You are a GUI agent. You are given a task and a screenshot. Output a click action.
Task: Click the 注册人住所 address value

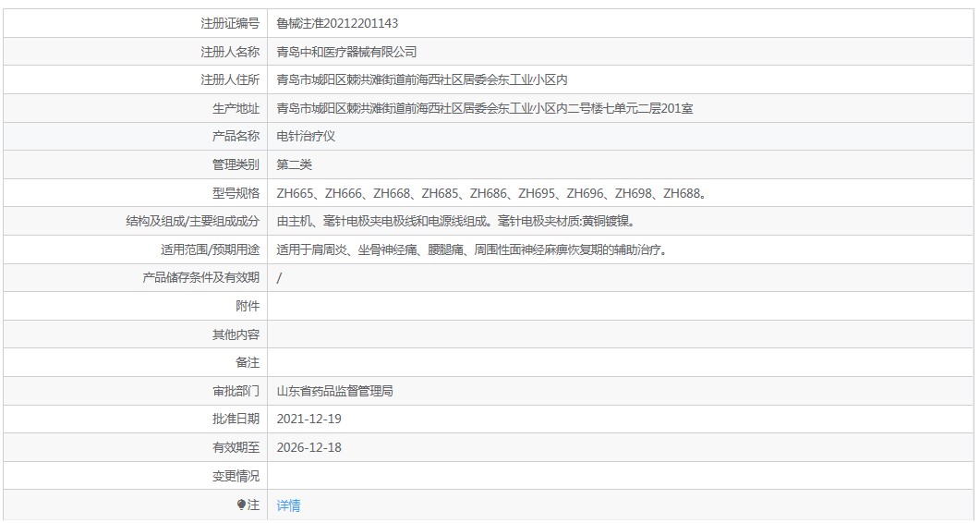pos(422,79)
